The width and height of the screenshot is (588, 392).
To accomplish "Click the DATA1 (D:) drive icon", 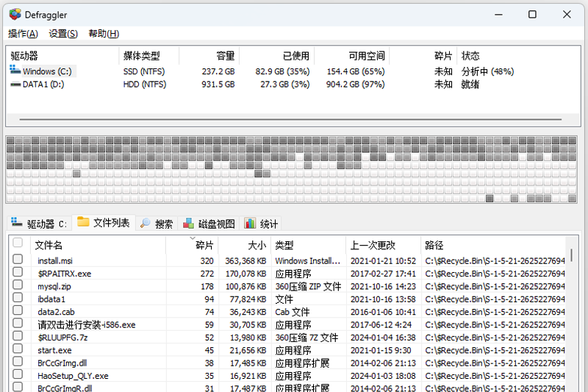I will pos(15,85).
